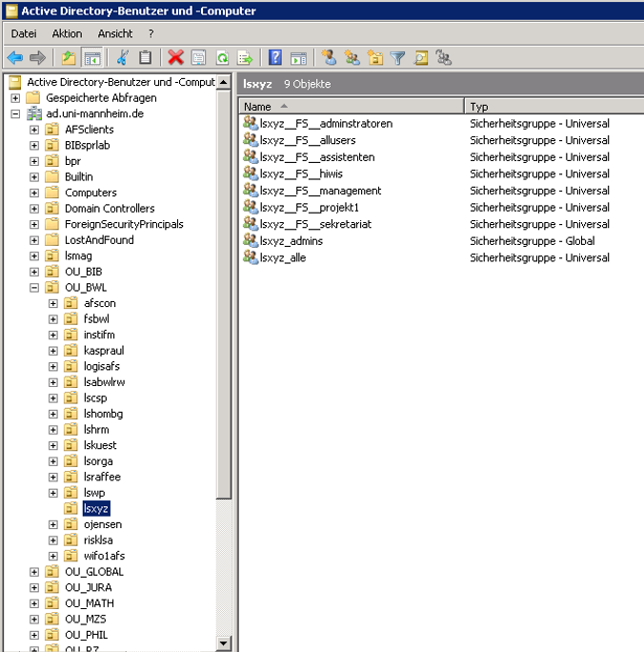
Task: Click the tree pane vertical scrollbar thumb
Action: coord(224,295)
